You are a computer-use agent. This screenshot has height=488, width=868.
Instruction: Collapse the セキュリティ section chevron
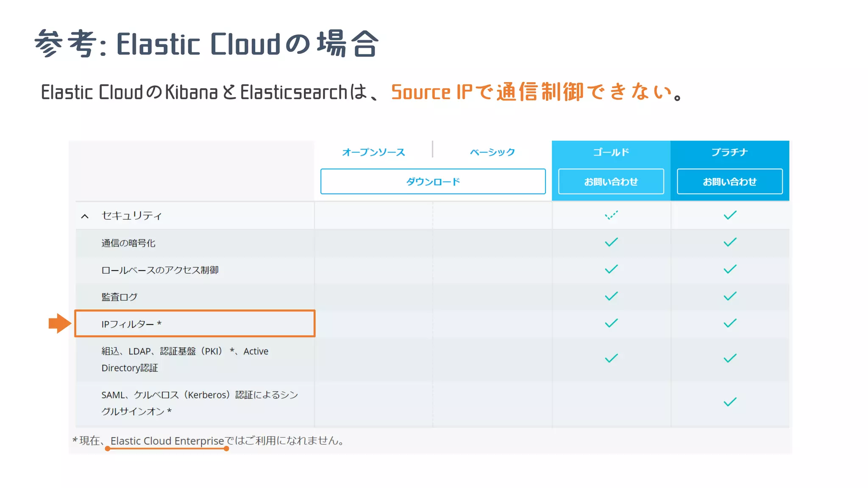pos(85,216)
